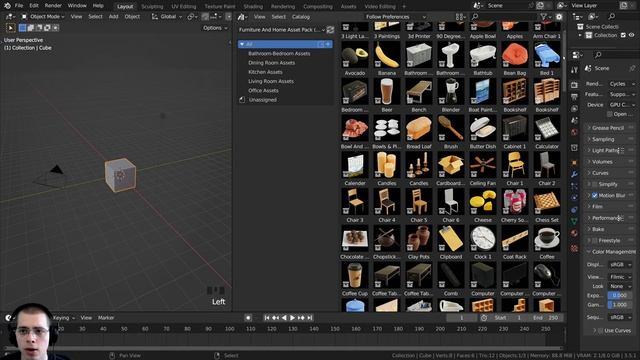Click the outliner search magnifier
640x360 pixels.
pyautogui.click(x=611, y=17)
